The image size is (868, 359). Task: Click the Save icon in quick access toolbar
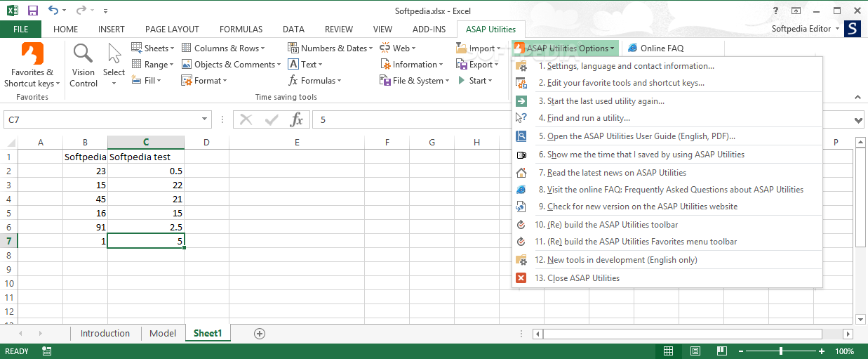coord(32,11)
